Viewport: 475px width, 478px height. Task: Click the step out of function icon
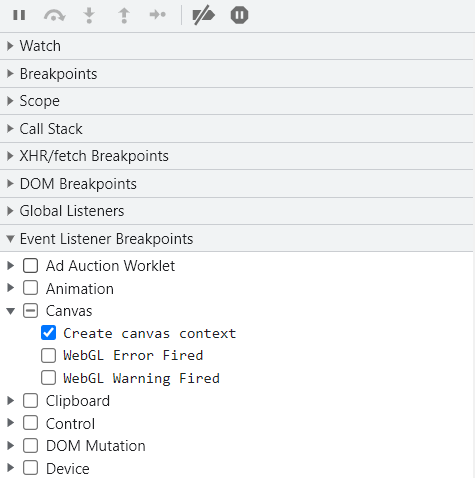point(124,15)
